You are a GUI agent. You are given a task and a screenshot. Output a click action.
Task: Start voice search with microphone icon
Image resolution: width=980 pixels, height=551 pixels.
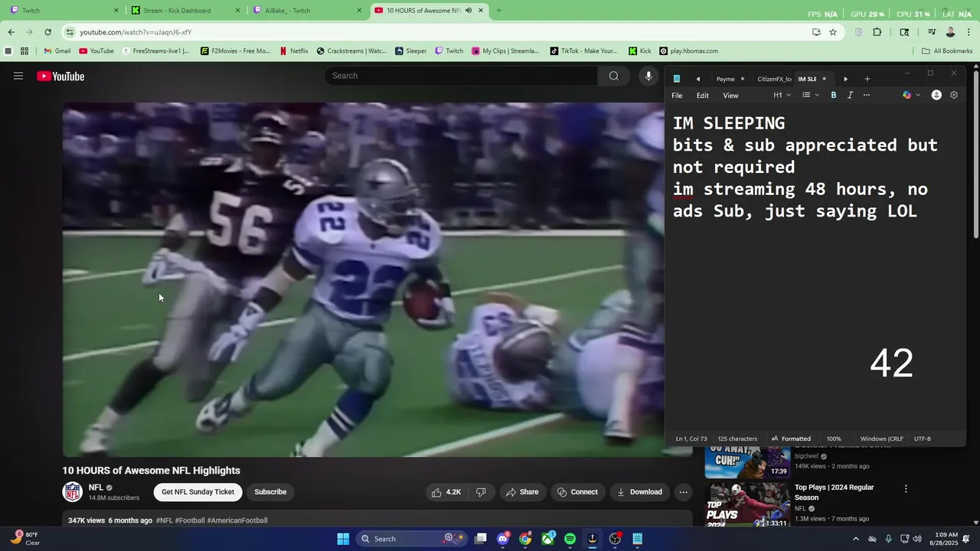(x=648, y=76)
